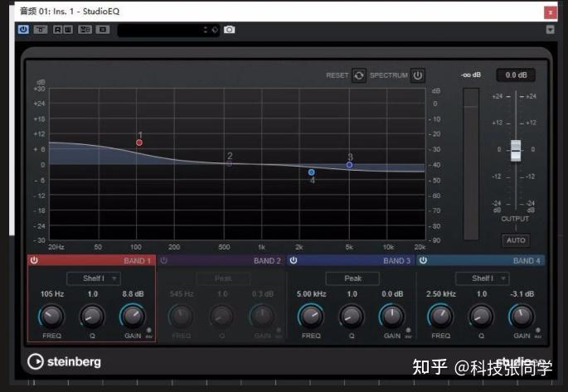Click the AUTO gain button
This screenshot has height=392, width=568.
coord(516,240)
